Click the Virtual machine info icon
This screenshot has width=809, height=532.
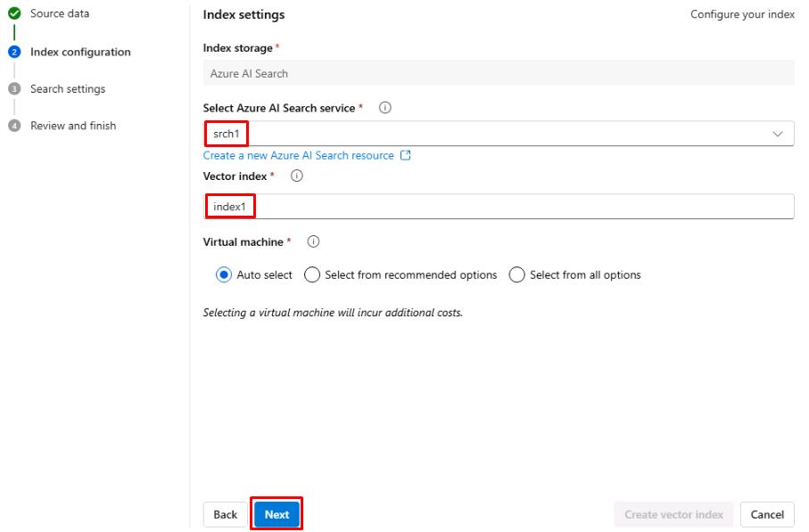[313, 241]
